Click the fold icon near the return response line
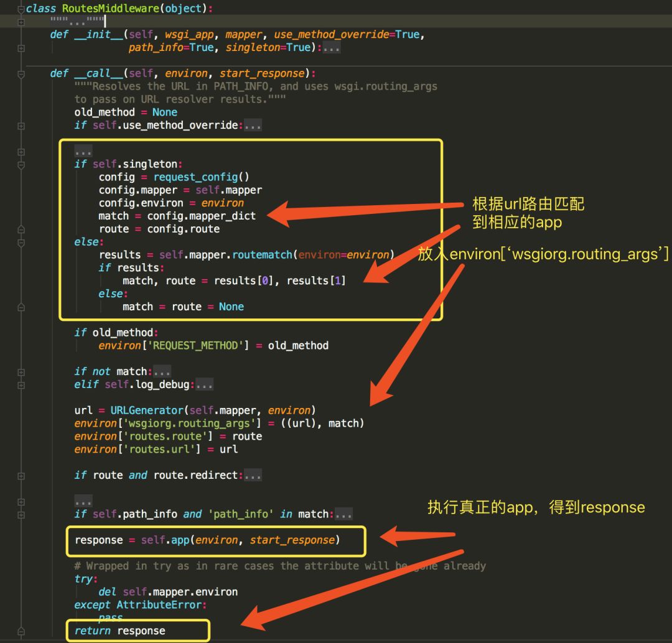 [x=21, y=631]
